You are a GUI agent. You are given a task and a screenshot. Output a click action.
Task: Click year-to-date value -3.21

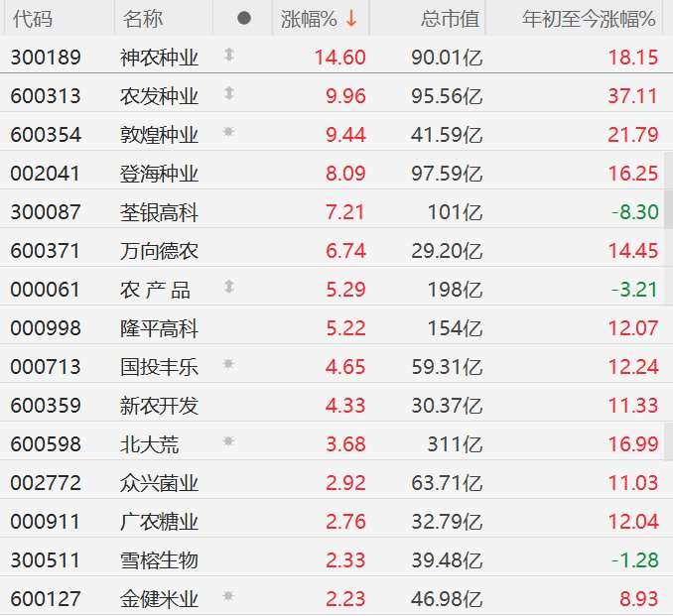[635, 290]
